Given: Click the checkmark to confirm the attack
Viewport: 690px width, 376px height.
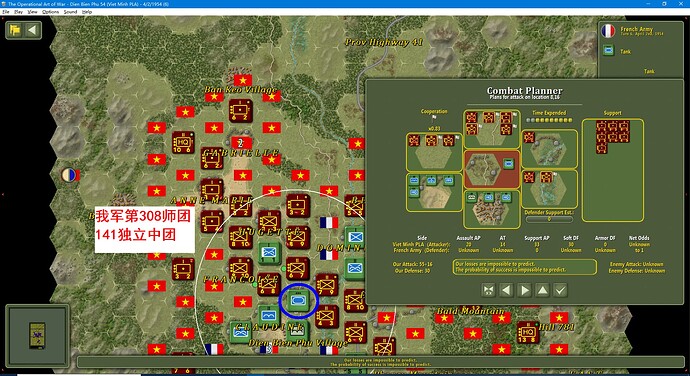Looking at the screenshot, I should pos(560,290).
